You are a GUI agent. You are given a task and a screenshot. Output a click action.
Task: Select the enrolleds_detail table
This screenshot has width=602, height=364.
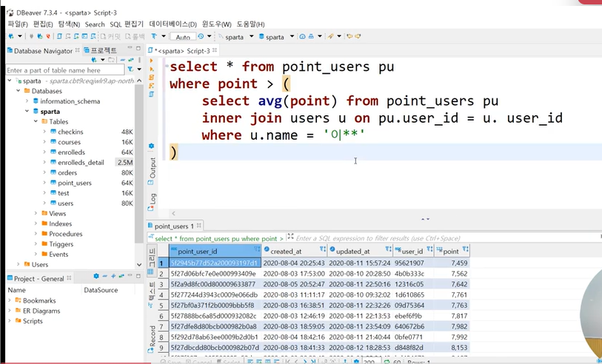coord(81,163)
